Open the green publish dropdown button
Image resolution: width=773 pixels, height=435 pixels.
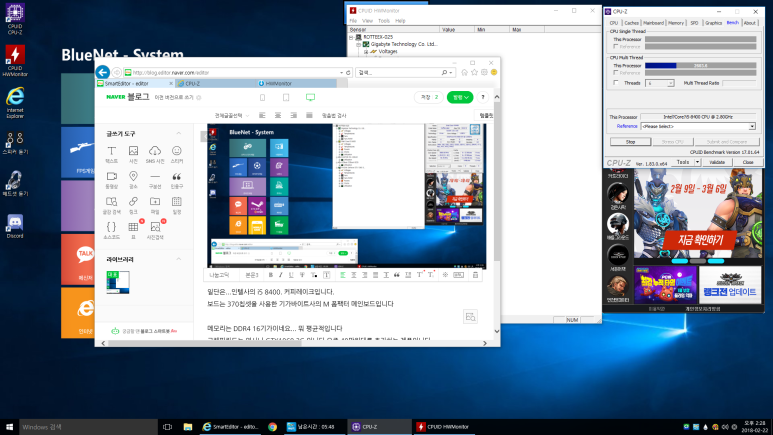click(x=460, y=98)
